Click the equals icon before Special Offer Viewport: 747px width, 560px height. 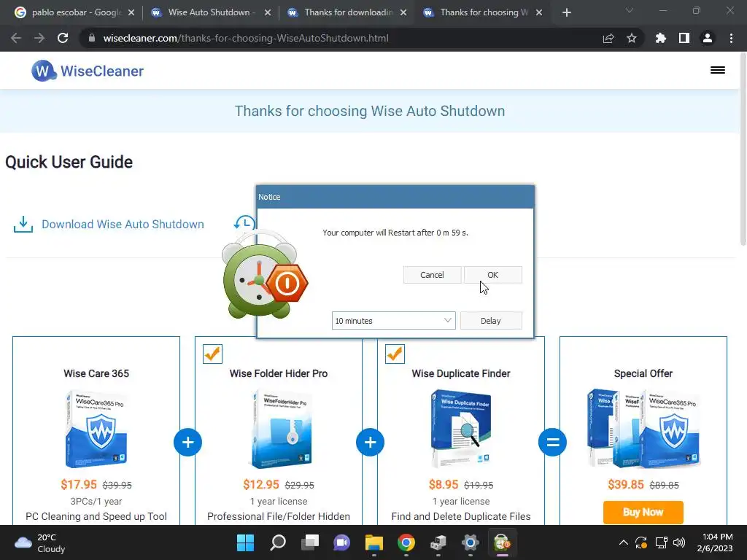[553, 443]
